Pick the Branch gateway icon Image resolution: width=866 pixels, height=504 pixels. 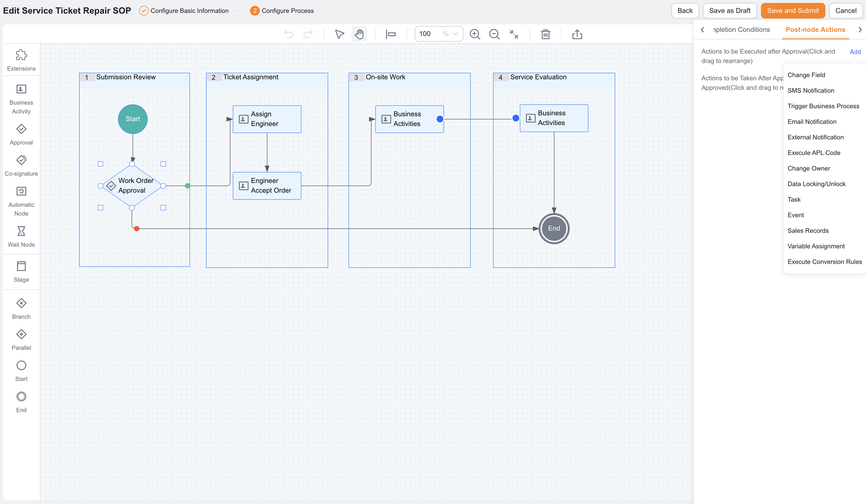(21, 303)
